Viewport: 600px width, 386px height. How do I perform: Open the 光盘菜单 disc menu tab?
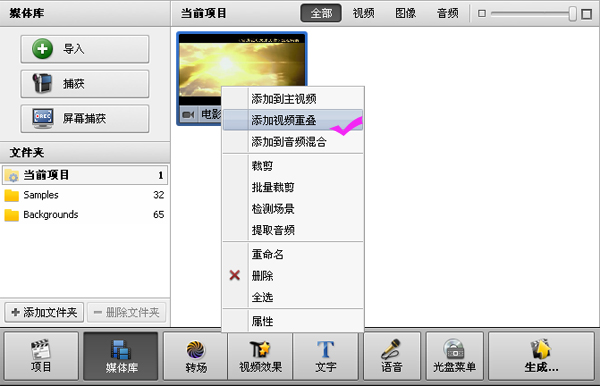[x=455, y=356]
